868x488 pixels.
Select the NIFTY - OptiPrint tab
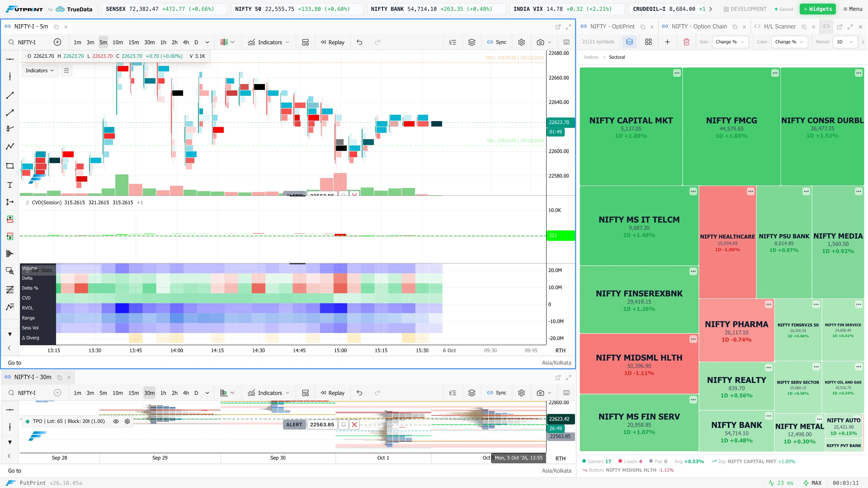point(612,26)
